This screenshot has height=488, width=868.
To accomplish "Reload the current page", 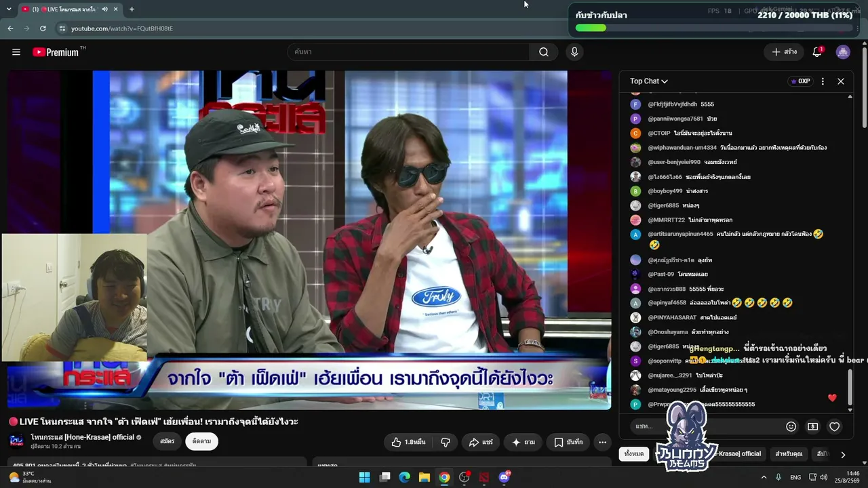I will tap(43, 28).
